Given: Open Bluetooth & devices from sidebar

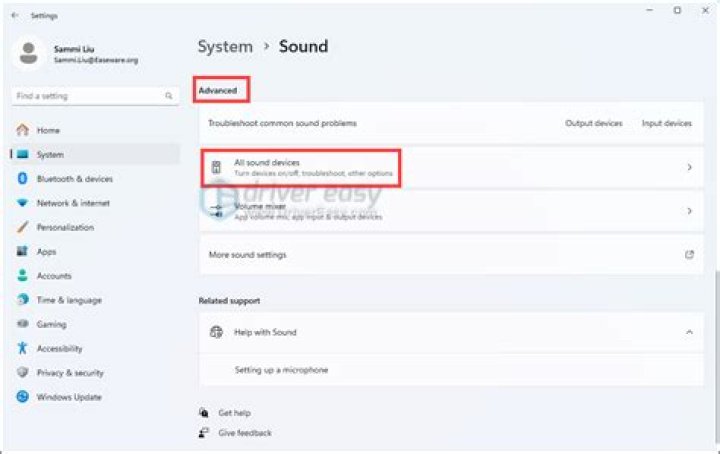Looking at the screenshot, I should click(x=74, y=179).
